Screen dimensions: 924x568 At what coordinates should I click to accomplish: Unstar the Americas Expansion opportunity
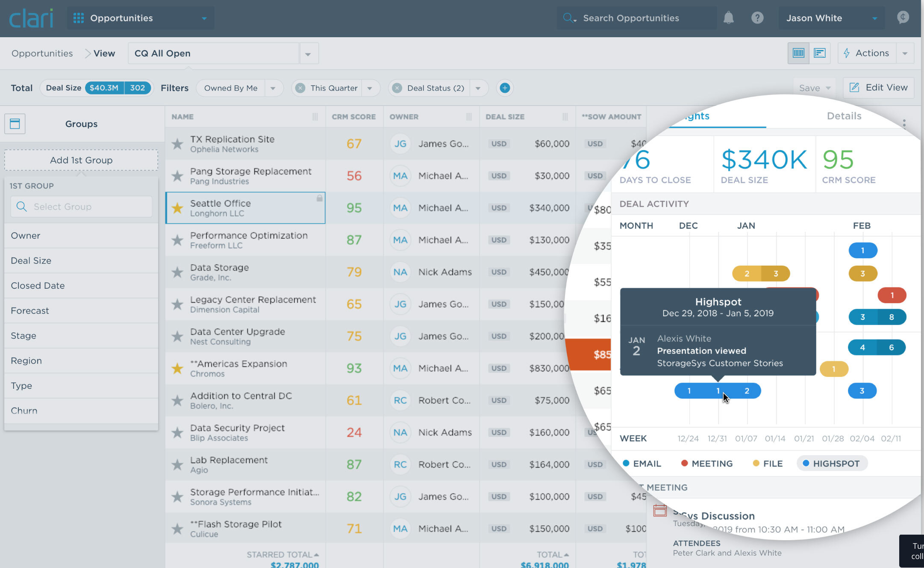point(177,368)
